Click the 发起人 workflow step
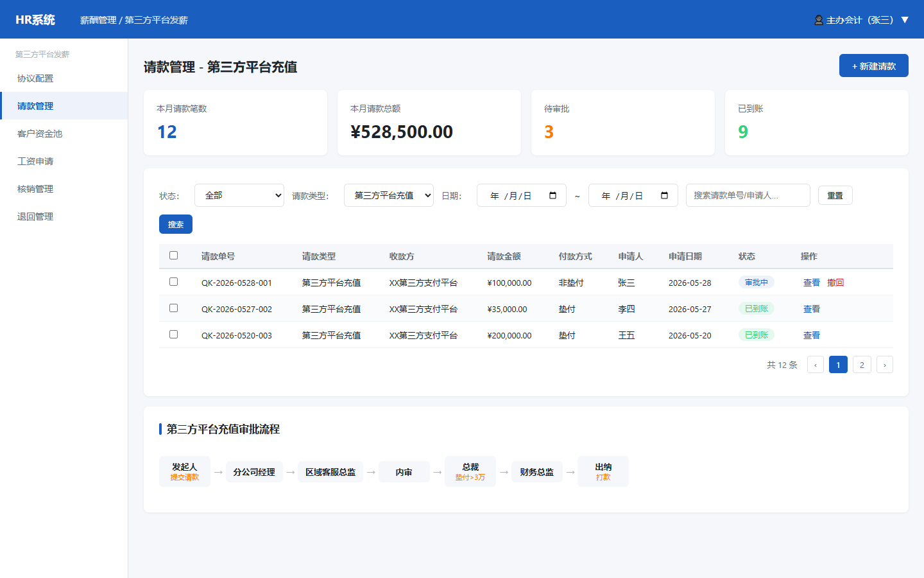Viewport: 924px width, 578px height. pyautogui.click(x=185, y=471)
